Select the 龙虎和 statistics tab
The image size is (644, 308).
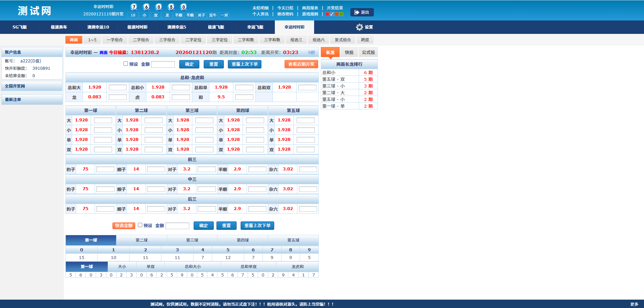[297, 267]
